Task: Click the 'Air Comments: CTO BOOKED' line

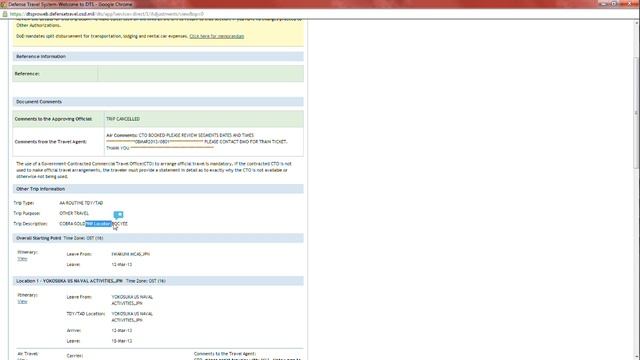Action: (180, 135)
